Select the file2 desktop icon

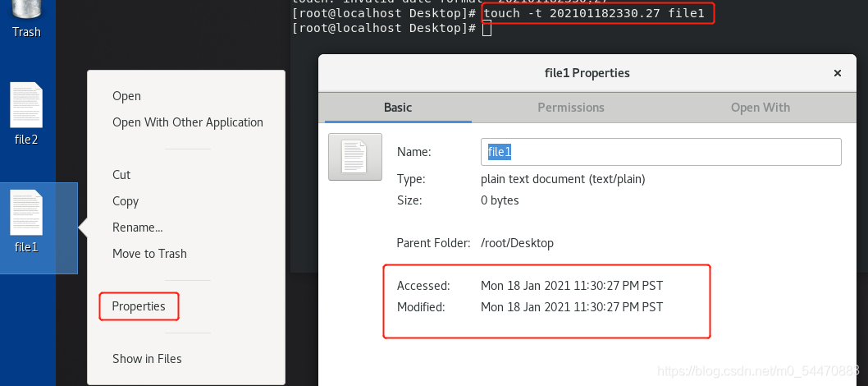pyautogui.click(x=26, y=113)
